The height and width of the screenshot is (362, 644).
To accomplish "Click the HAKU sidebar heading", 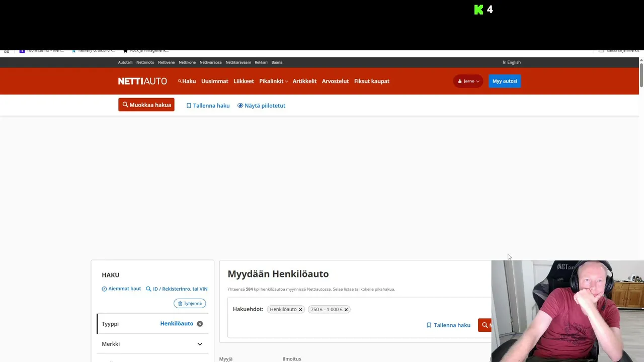I will coord(111,275).
